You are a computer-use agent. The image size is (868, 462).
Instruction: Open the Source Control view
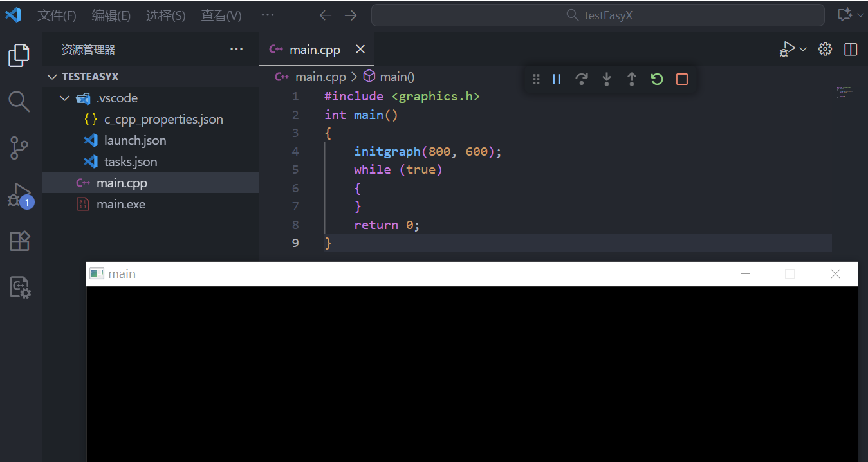coord(19,148)
